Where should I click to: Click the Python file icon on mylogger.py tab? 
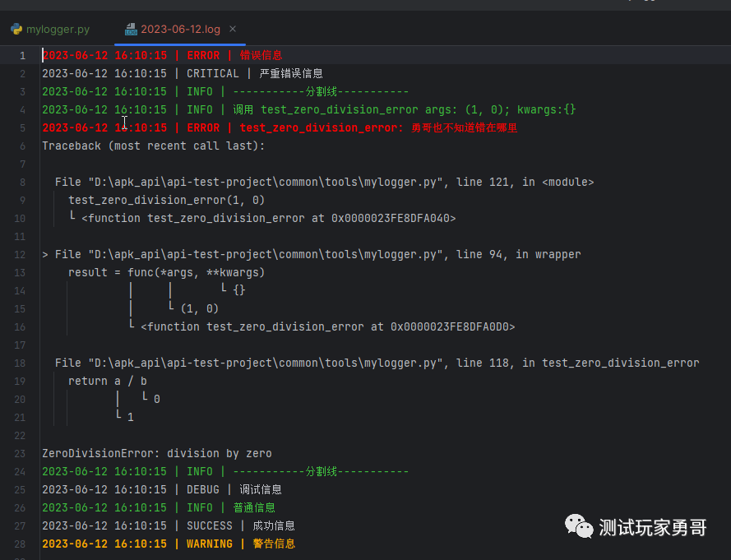pyautogui.click(x=16, y=29)
